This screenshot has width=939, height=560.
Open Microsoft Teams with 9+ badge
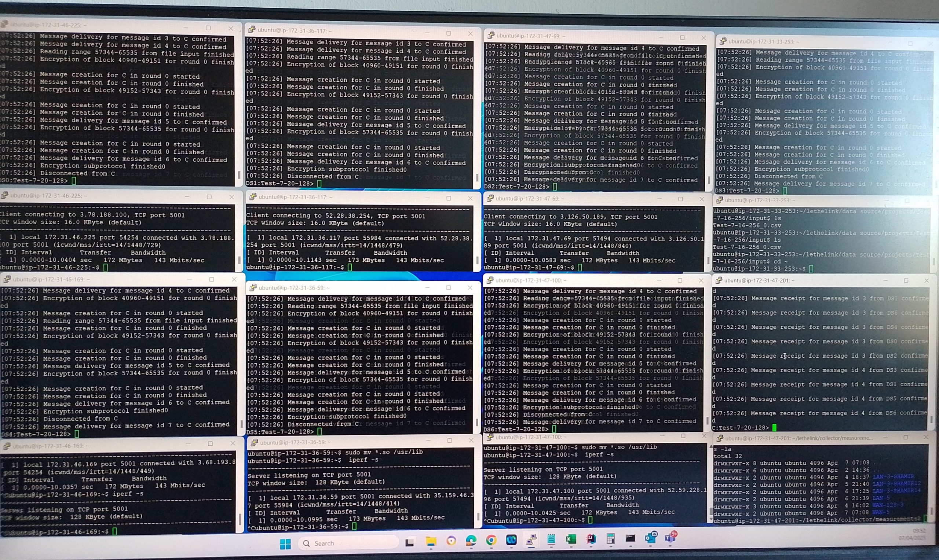click(x=670, y=537)
